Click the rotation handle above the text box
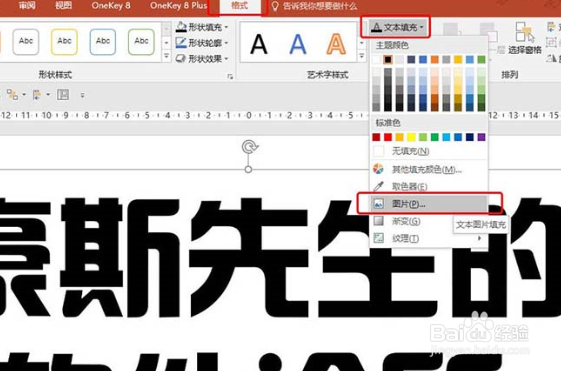 coord(249,147)
